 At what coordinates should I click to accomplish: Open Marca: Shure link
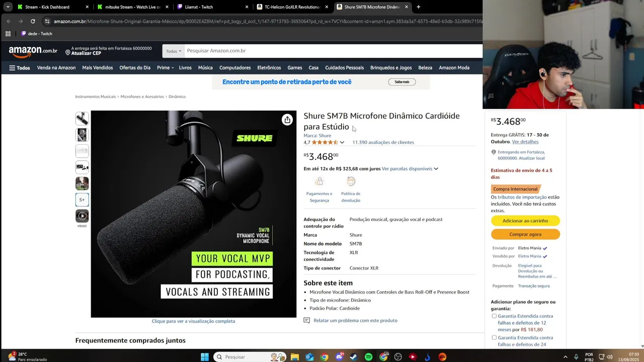[317, 136]
